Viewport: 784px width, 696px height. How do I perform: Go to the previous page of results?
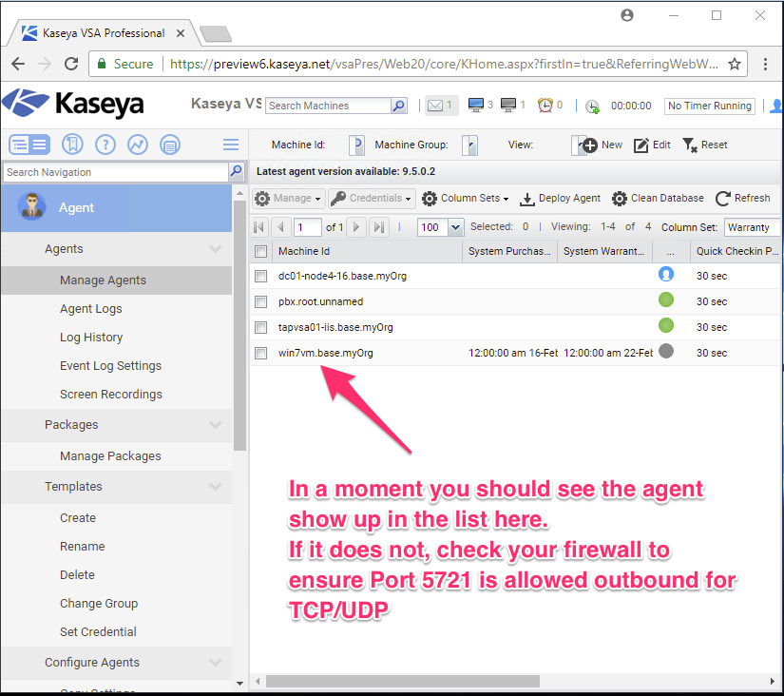coord(280,227)
